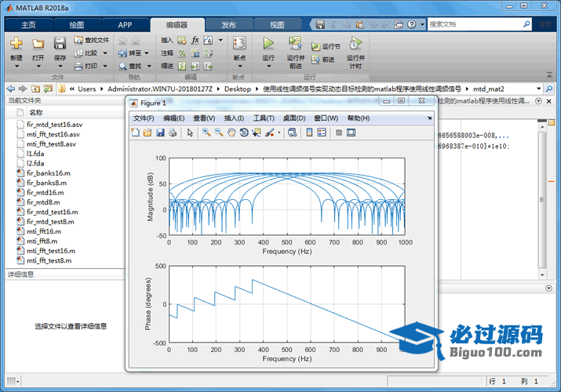The image size is (561, 392).
Task: Click the Find Files (查找文件) icon
Action: point(78,40)
